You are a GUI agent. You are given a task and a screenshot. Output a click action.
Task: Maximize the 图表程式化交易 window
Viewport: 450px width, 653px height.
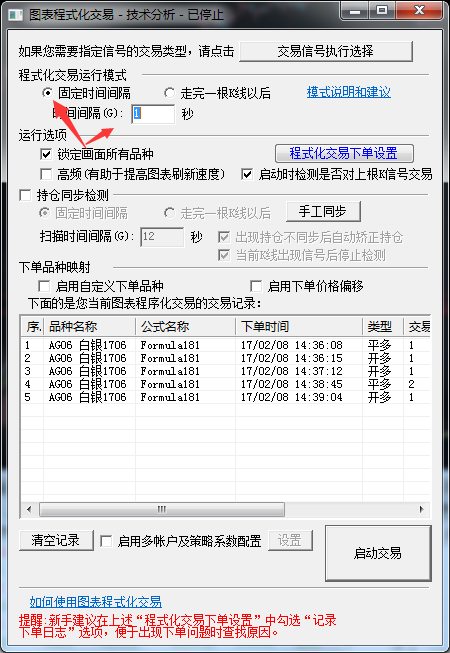point(382,11)
